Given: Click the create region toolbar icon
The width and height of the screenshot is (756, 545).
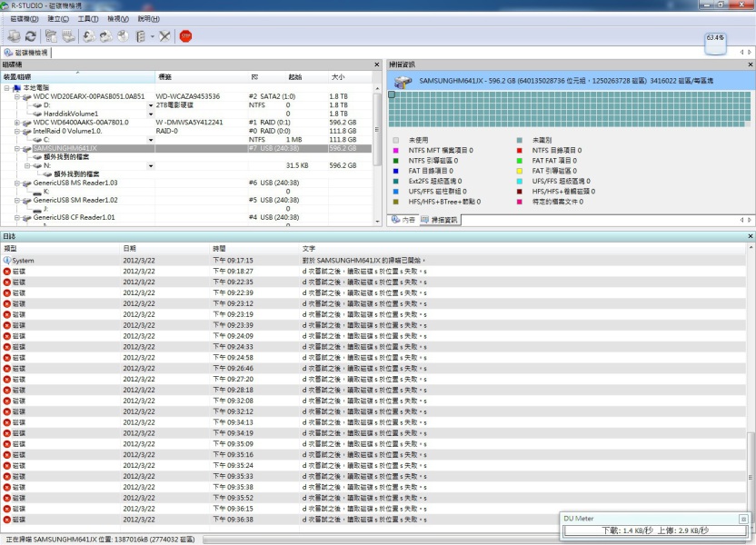Looking at the screenshot, I should coord(124,36).
